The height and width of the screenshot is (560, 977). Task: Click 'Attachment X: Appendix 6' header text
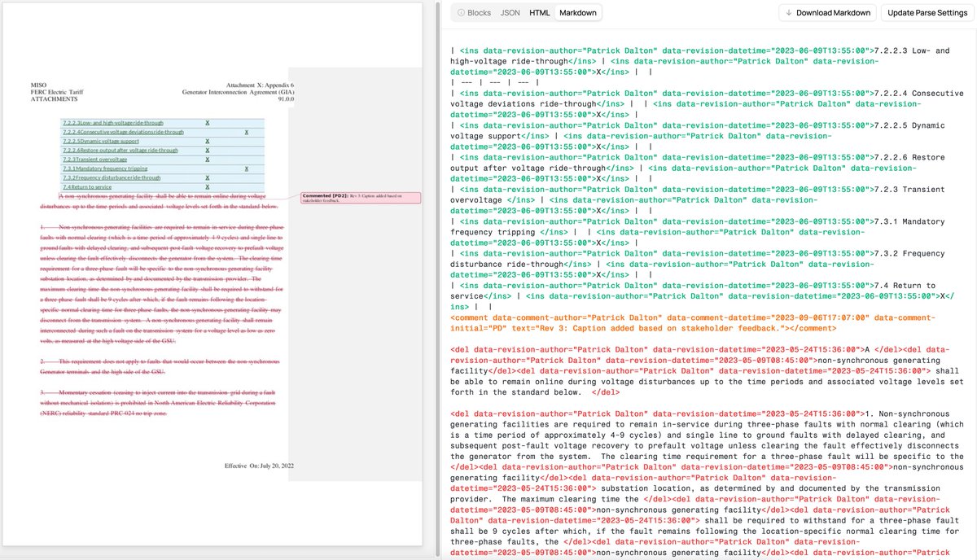pos(260,85)
